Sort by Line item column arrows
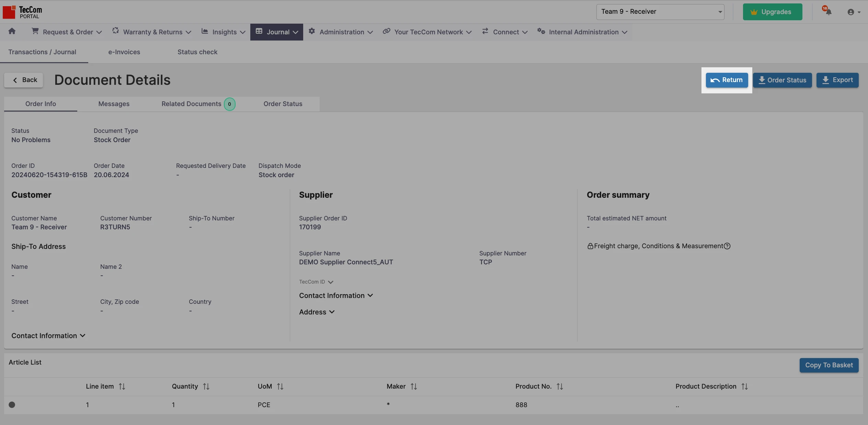The image size is (868, 425). pyautogui.click(x=122, y=387)
